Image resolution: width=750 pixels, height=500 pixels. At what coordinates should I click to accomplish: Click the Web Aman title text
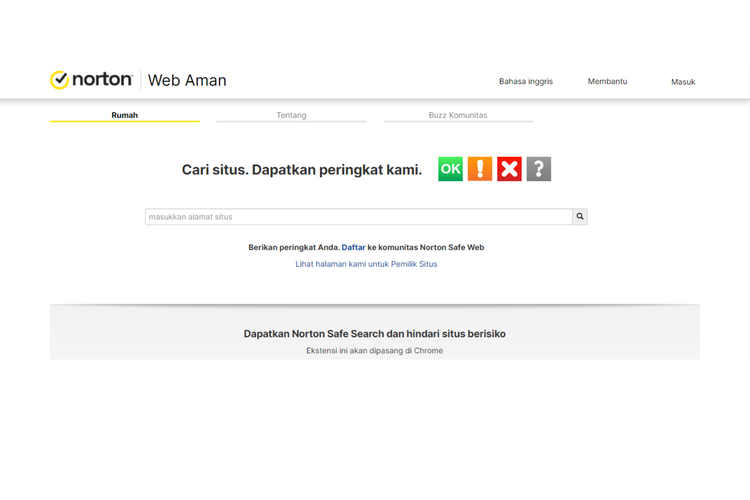187,80
